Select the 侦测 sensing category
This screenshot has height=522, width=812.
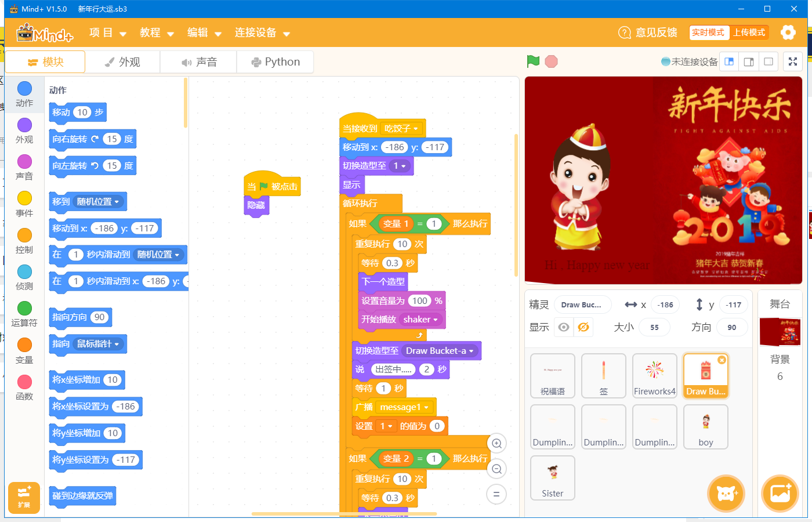tap(24, 277)
